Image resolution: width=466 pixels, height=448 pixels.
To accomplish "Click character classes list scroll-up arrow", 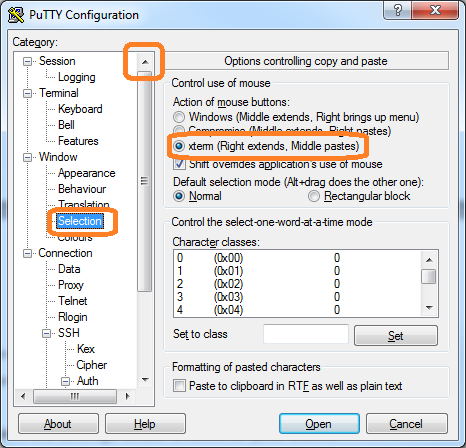I will tap(429, 260).
